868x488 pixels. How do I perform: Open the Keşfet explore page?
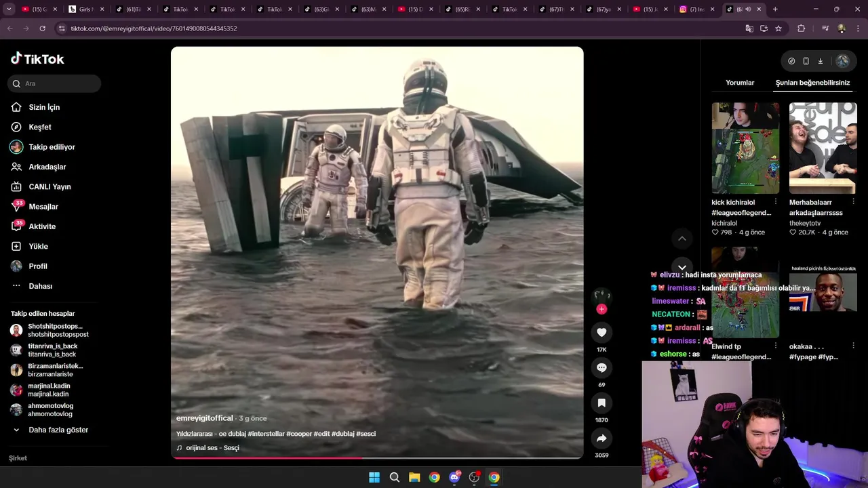[39, 127]
